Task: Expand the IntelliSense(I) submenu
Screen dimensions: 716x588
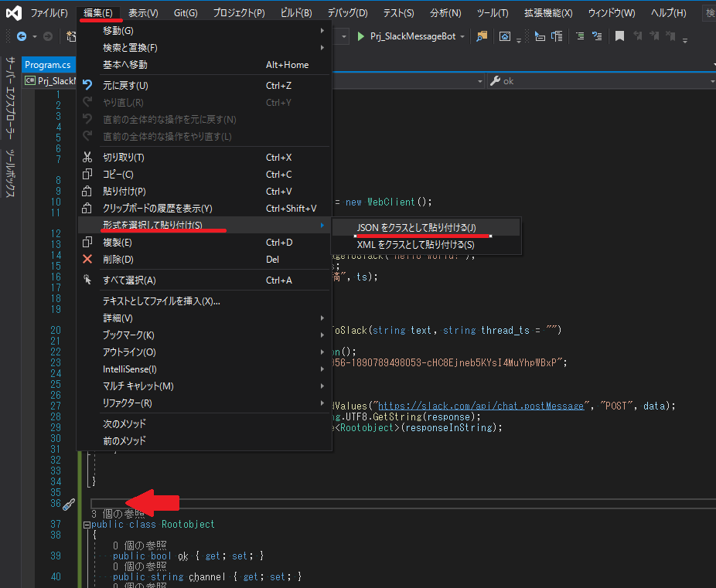Action: [204, 369]
